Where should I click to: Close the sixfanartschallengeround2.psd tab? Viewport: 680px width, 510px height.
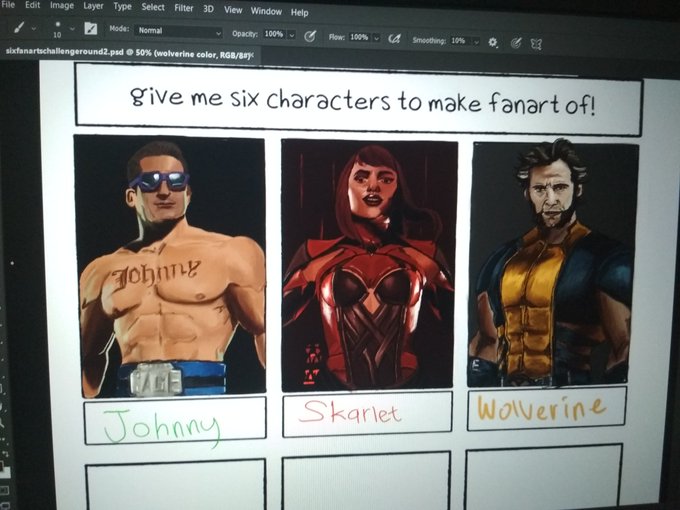tap(252, 55)
